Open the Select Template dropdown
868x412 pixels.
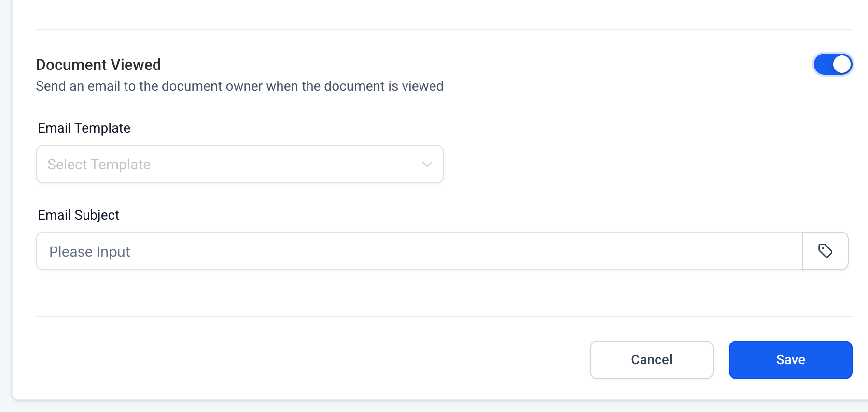coord(239,164)
